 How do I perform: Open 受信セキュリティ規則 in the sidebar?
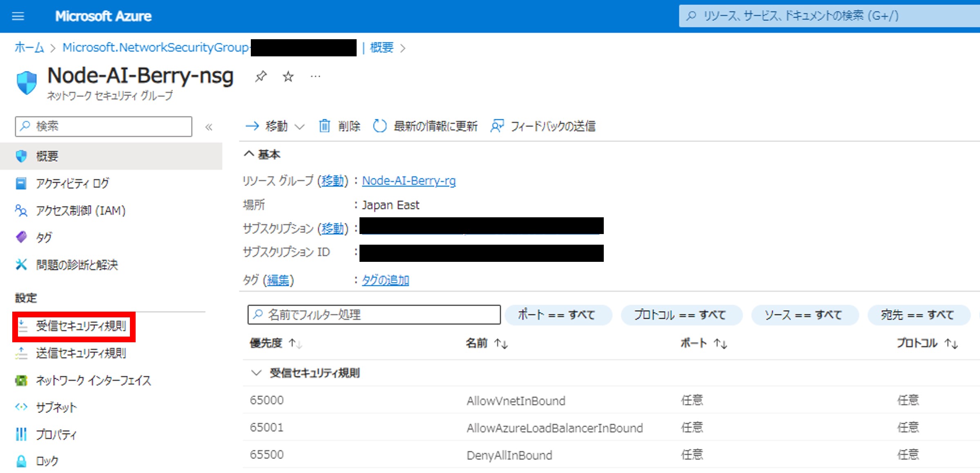pos(80,326)
